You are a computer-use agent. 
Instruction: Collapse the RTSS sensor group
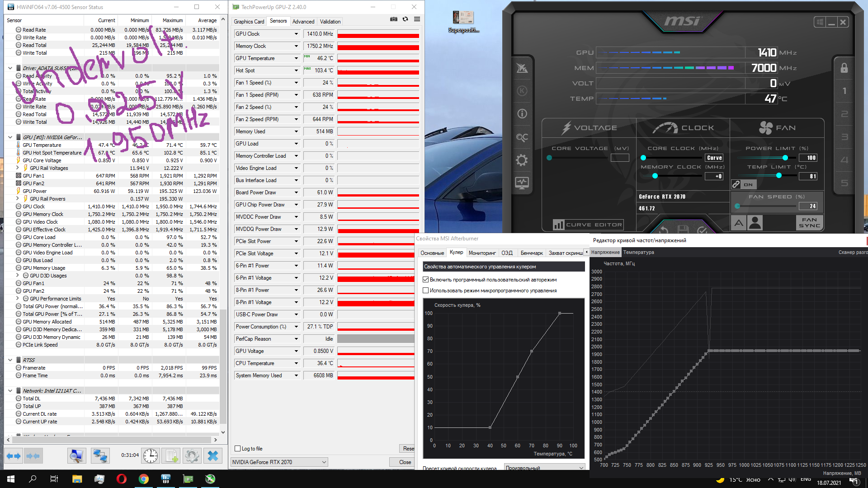(x=10, y=360)
